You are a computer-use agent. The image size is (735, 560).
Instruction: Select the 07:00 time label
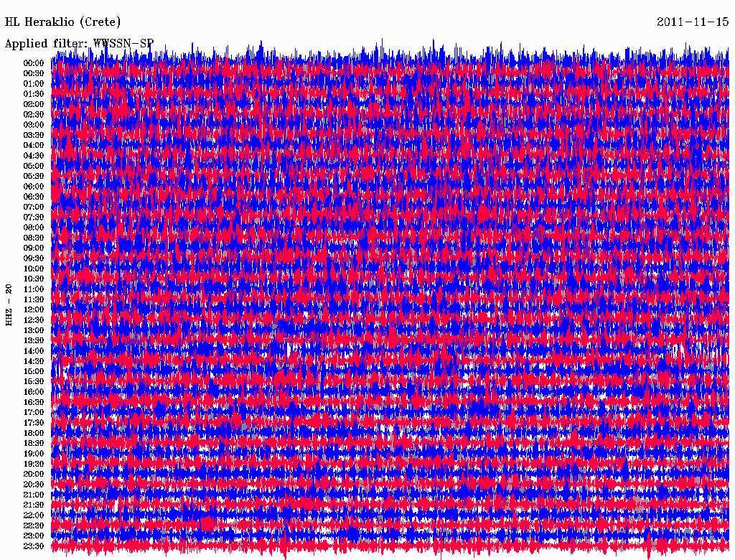coord(34,207)
